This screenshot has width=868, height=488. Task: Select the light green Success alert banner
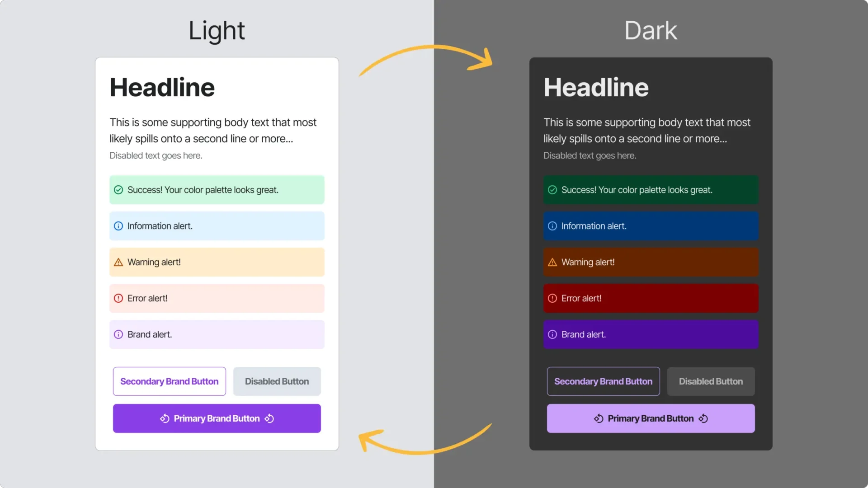tap(217, 190)
